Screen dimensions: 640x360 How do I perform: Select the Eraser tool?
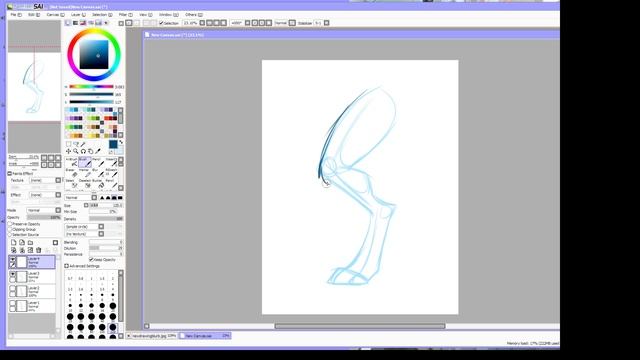[71, 173]
